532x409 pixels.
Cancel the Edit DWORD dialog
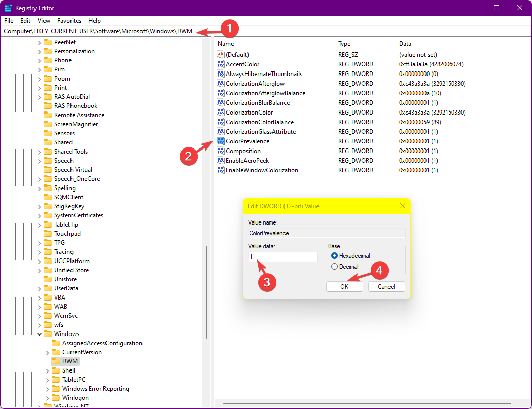[386, 286]
